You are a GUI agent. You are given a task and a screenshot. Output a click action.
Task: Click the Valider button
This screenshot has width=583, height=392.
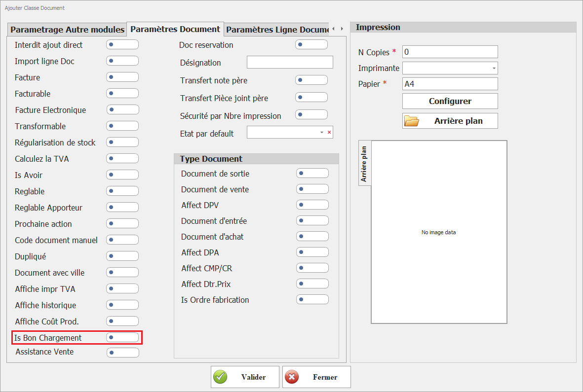(x=245, y=377)
